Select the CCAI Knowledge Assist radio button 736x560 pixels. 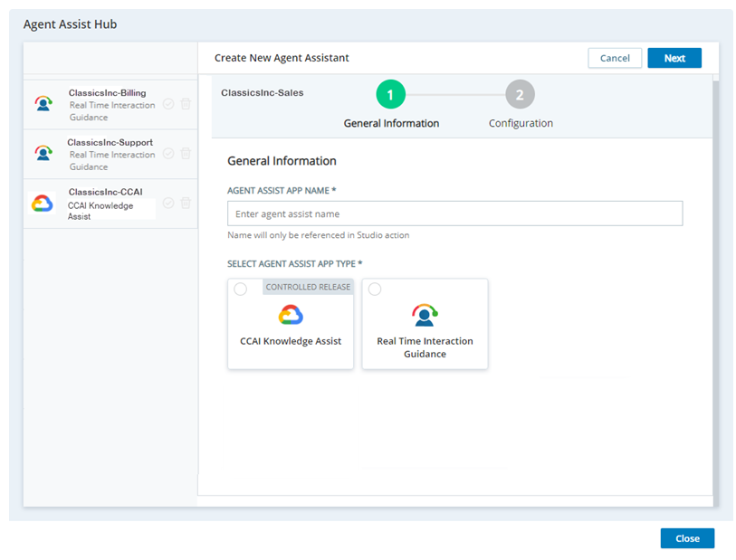pos(240,289)
